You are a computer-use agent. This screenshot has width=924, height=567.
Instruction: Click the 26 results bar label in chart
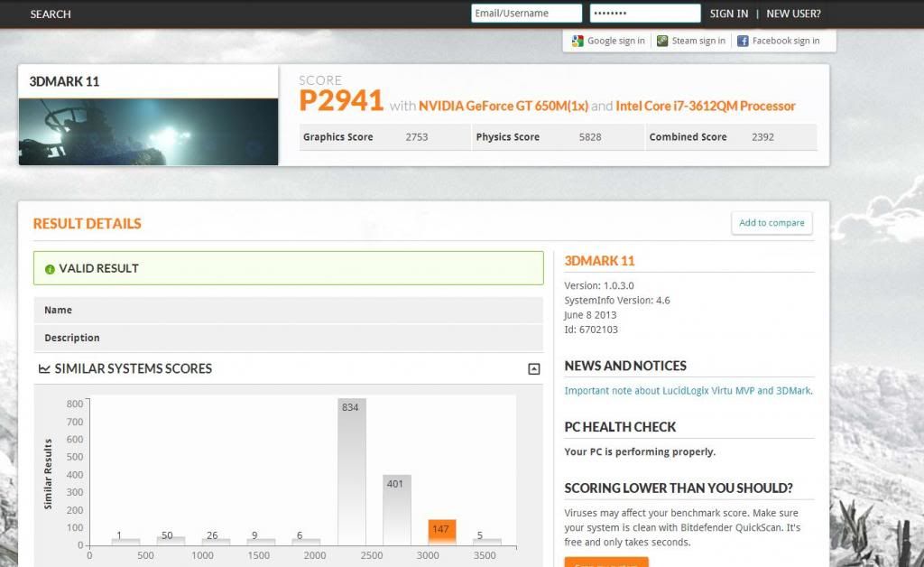click(212, 535)
